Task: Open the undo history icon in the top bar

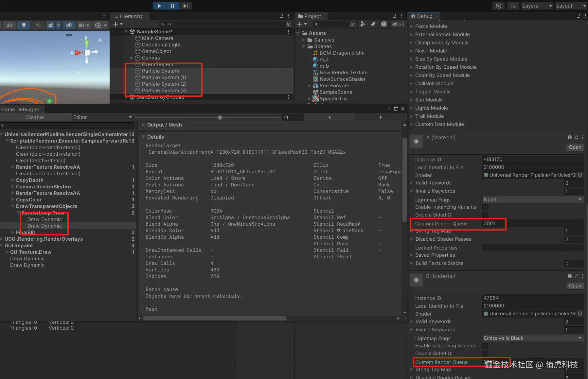Action: (x=498, y=6)
